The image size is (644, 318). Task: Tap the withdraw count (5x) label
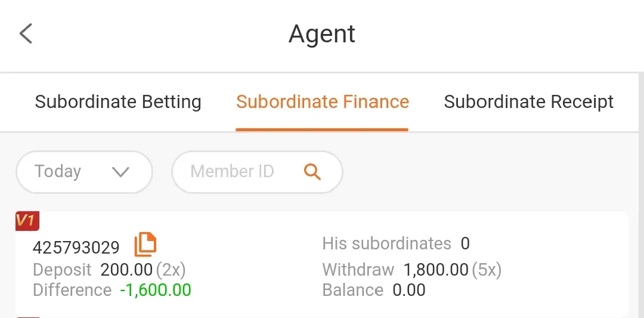(487, 270)
